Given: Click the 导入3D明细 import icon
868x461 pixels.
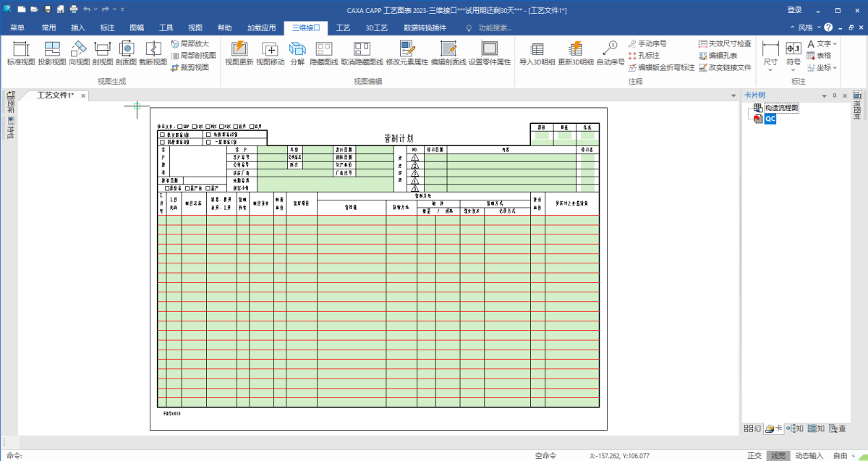Looking at the screenshot, I should 537,53.
